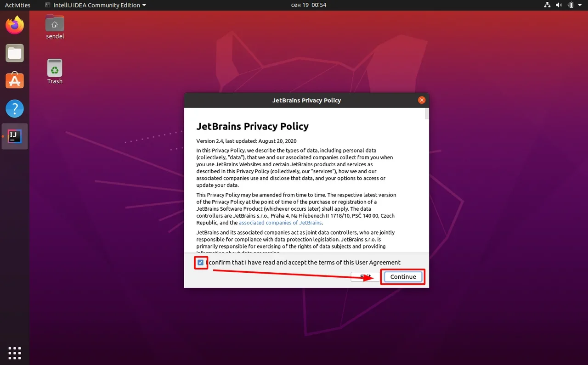Open the associated companies of JetBrains link

[280, 223]
